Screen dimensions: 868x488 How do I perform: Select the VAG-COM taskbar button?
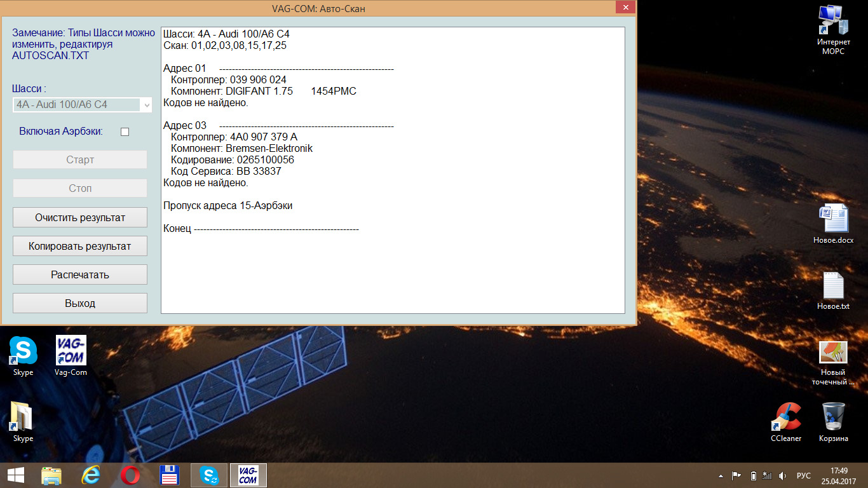(248, 475)
